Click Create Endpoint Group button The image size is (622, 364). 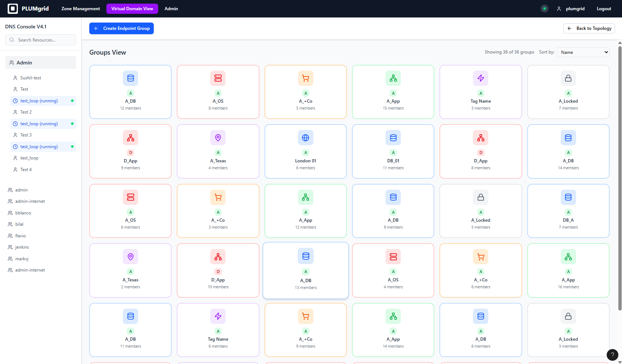121,28
